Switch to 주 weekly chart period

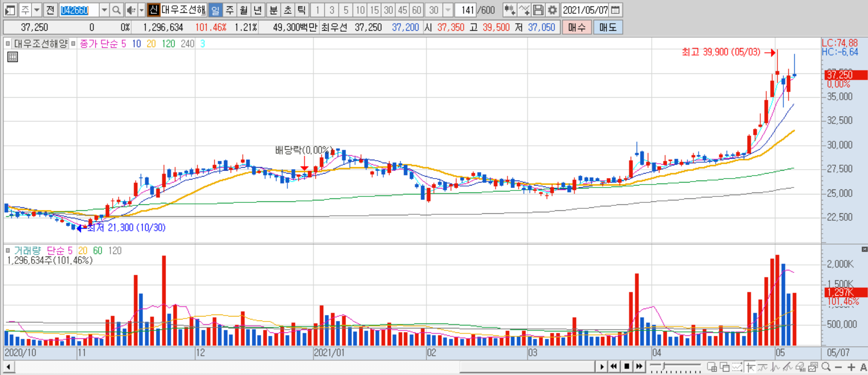[x=230, y=10]
